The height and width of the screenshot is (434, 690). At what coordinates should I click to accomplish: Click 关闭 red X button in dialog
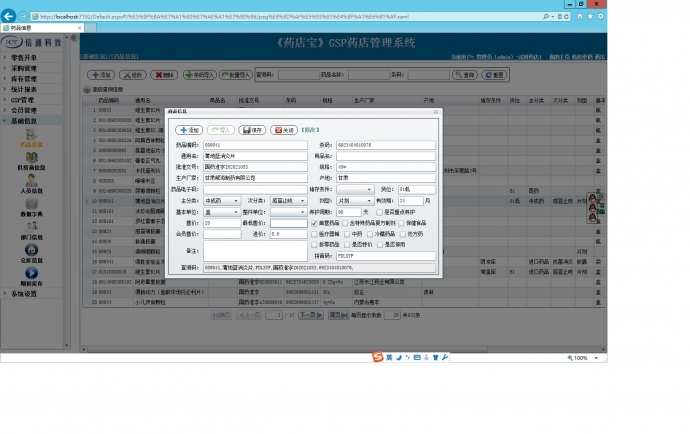coord(284,130)
